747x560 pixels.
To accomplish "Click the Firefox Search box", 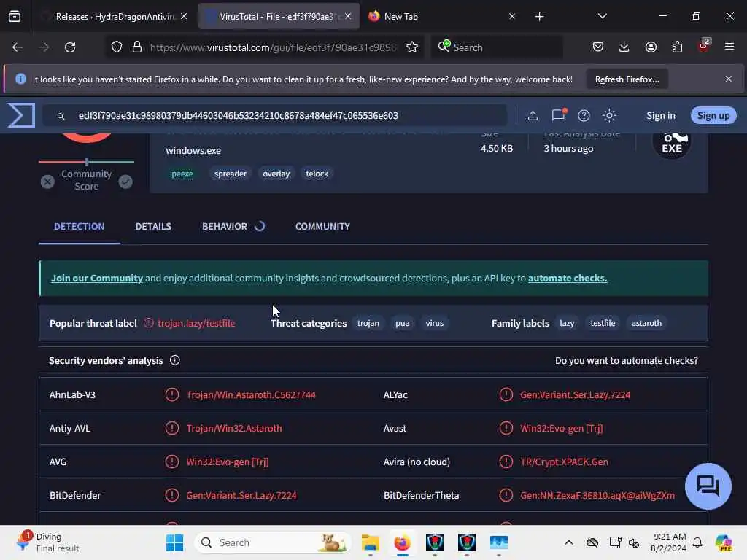I will point(496,47).
